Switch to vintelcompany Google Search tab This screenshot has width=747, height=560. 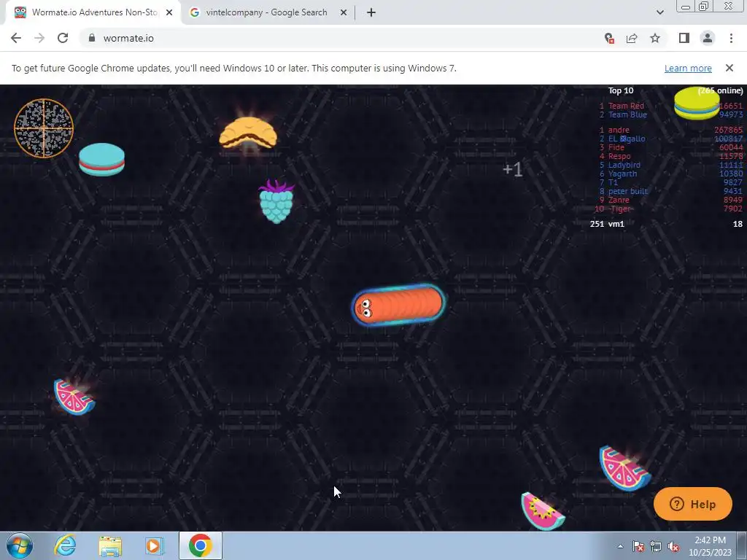pyautogui.click(x=267, y=13)
